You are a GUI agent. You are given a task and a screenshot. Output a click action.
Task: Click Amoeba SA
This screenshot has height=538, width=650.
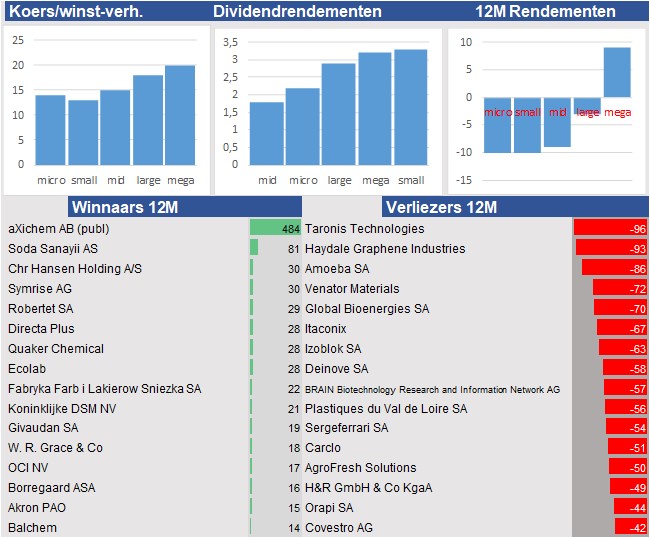[x=337, y=269]
